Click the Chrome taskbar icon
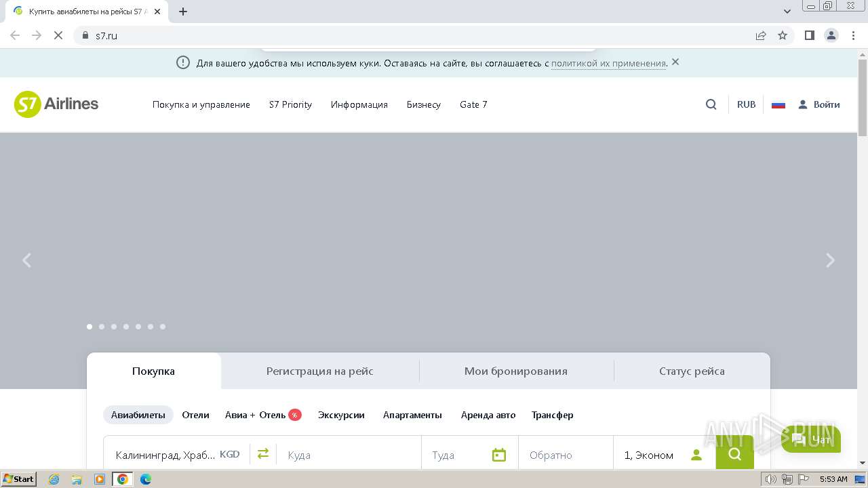The width and height of the screenshot is (868, 488). (x=123, y=479)
